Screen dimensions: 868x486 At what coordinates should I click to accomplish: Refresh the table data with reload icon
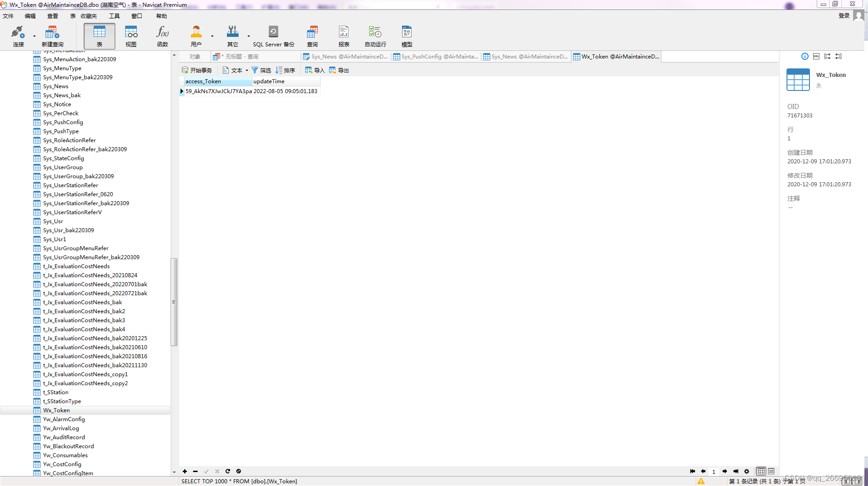[x=228, y=471]
